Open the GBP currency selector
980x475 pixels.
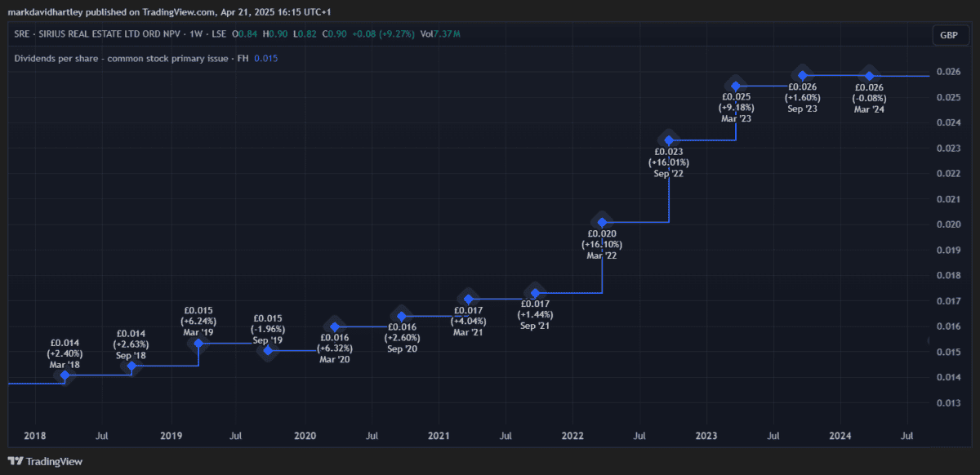pos(949,35)
